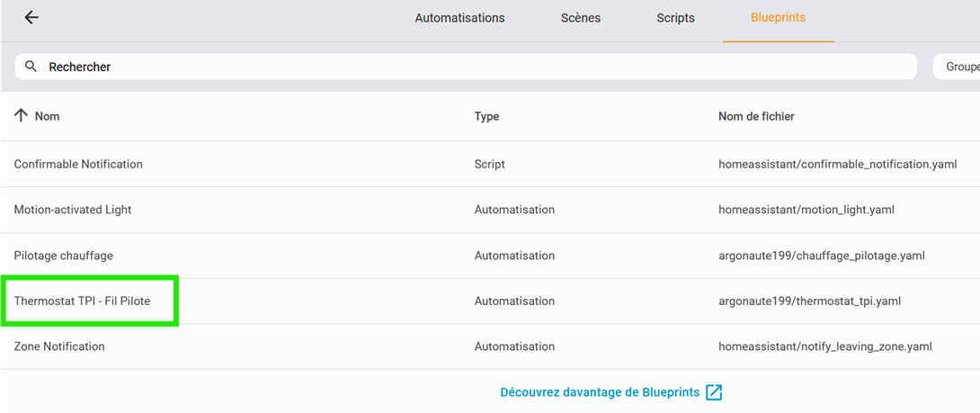Screen dimensions: 980x413
Task: Switch to the Automatisations tab
Action: click(459, 18)
